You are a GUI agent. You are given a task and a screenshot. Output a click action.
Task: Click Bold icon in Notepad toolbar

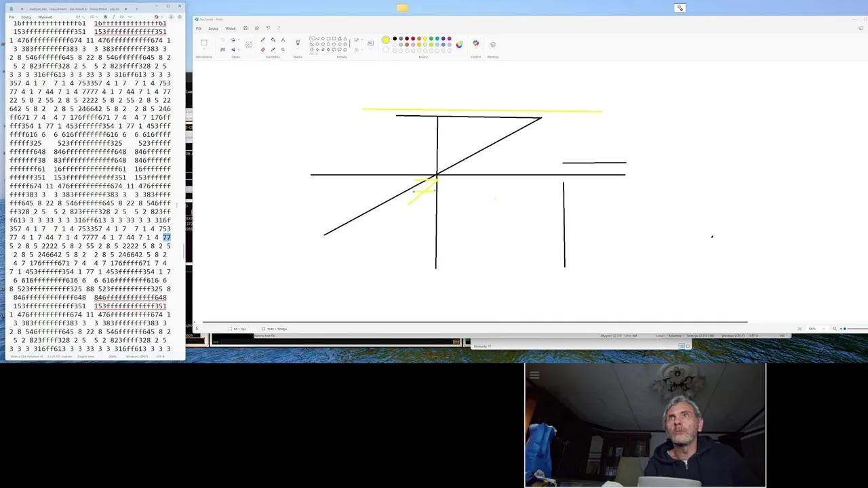(105, 17)
